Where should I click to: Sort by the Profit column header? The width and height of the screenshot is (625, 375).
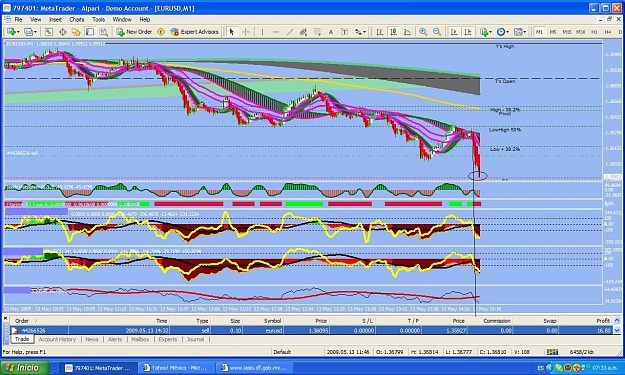click(x=586, y=321)
